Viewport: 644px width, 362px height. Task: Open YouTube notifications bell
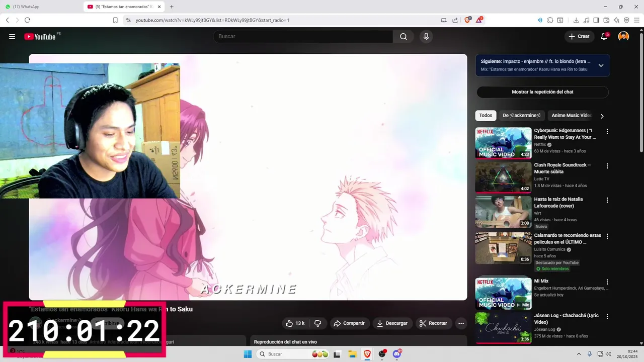(604, 36)
